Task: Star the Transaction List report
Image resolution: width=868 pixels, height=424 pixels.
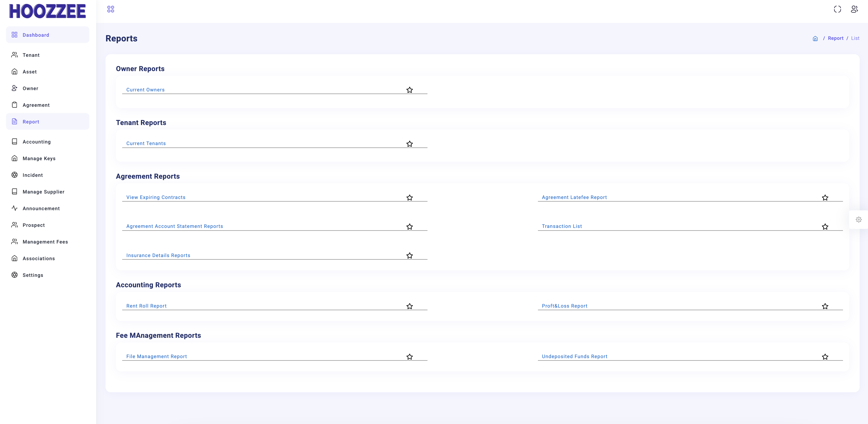Action: [x=825, y=227]
